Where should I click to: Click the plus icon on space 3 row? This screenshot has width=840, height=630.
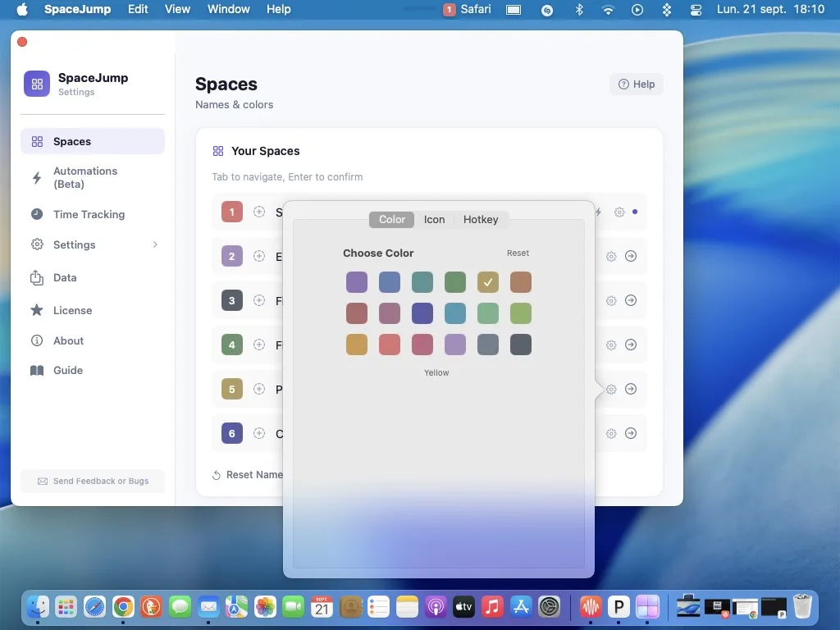coord(259,300)
